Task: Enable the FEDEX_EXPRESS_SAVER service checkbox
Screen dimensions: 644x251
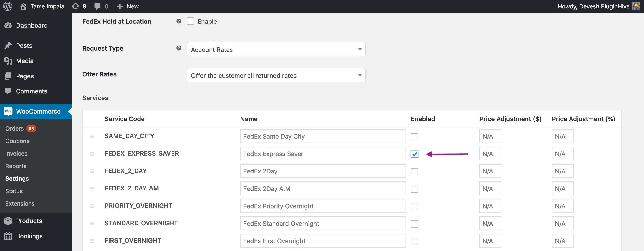Action: pos(414,154)
